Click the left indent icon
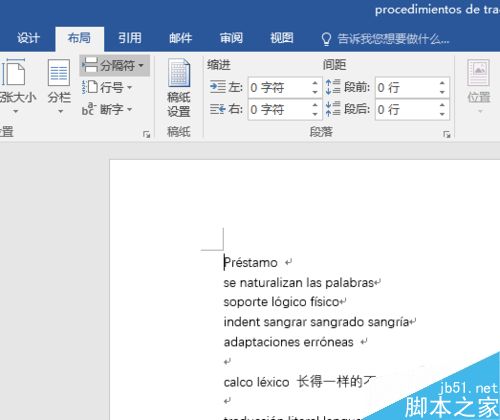The width and height of the screenshot is (500, 420). click(x=218, y=87)
